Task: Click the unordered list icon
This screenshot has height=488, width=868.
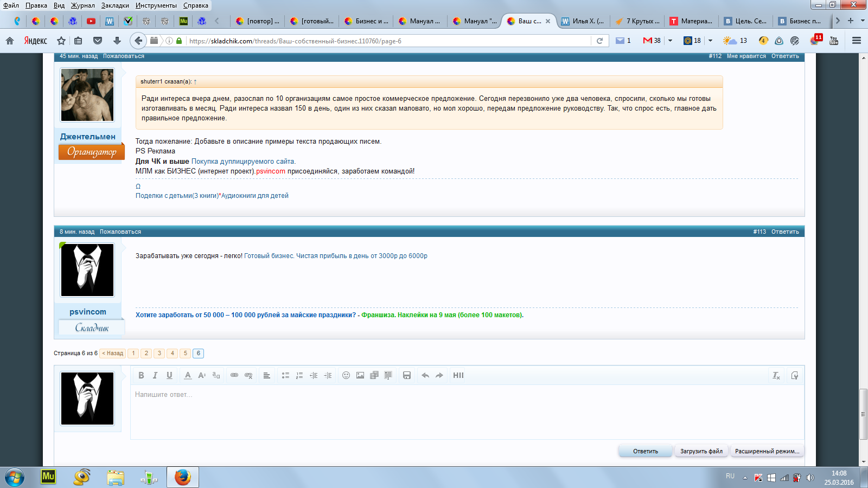Action: [x=285, y=375]
